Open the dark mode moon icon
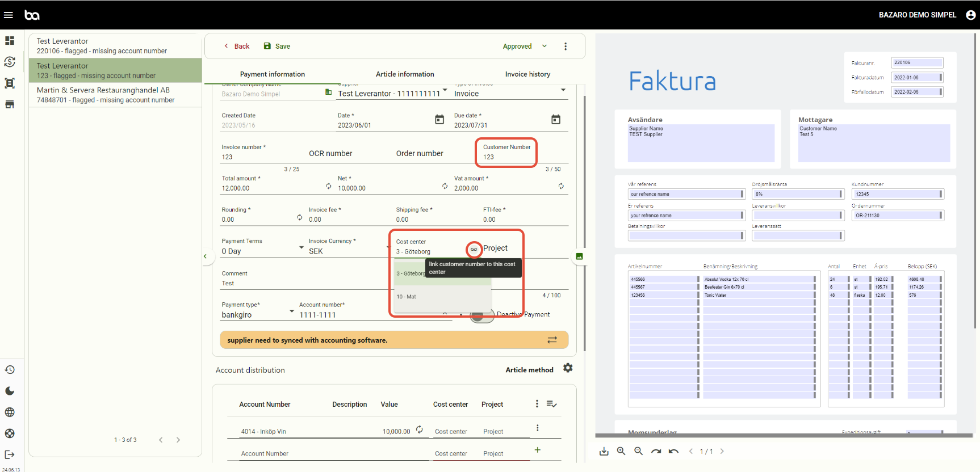The width and height of the screenshot is (980, 472). click(x=10, y=391)
